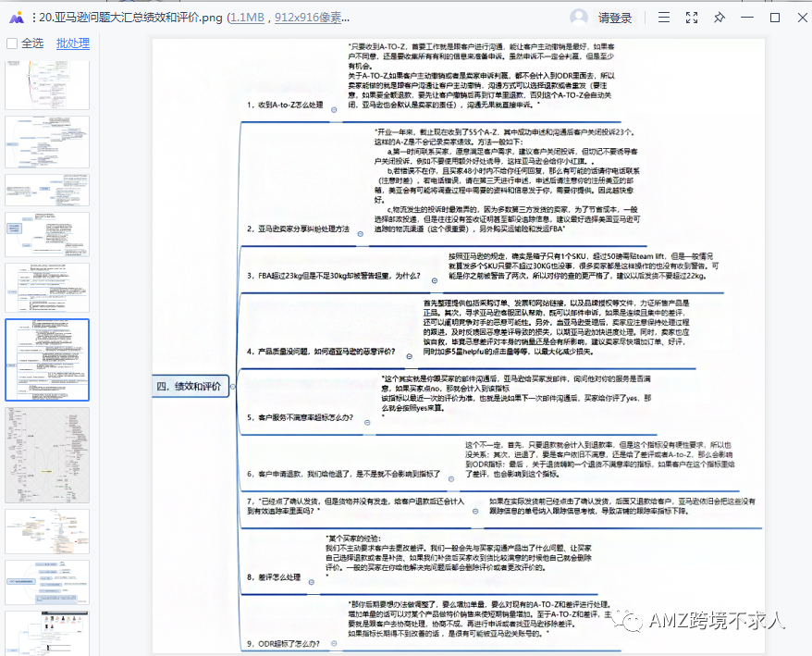Click the fullscreen icon in title bar
Viewport: 812px width, 656px height.
[692, 18]
